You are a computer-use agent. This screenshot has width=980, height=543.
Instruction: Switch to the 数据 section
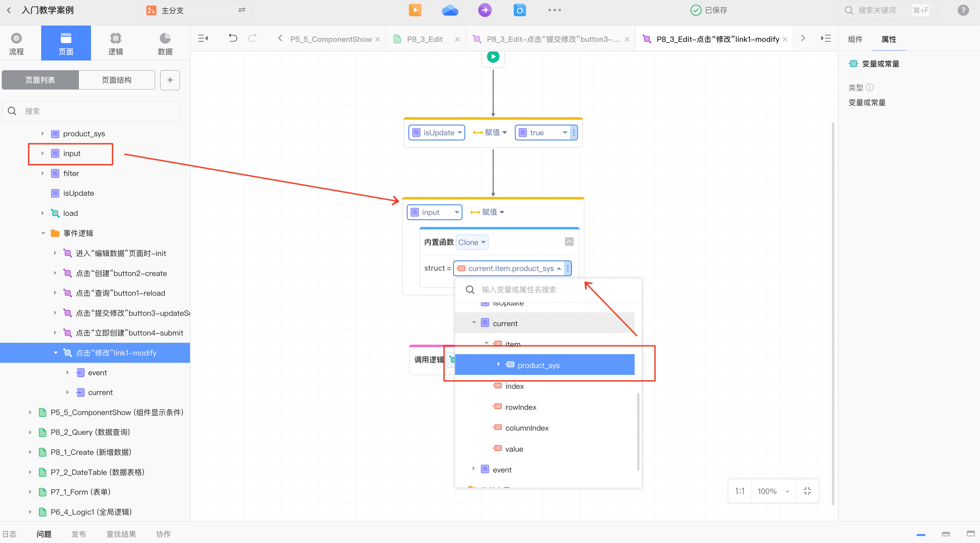tap(165, 43)
